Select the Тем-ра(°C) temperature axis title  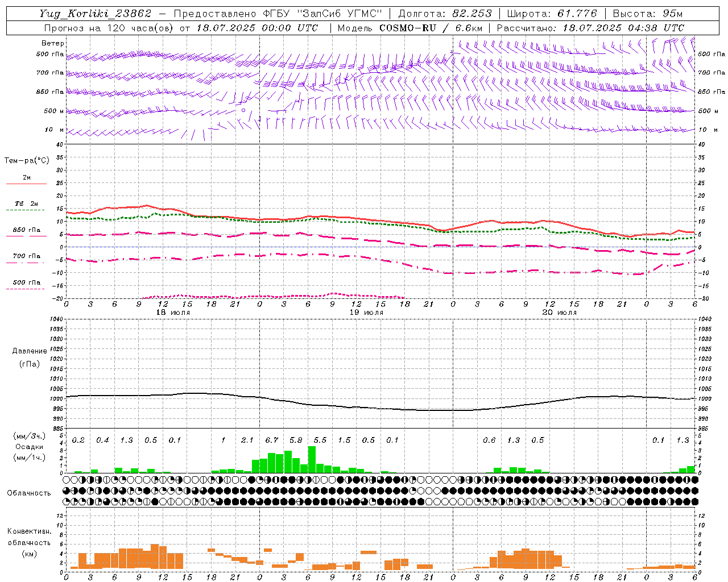(x=27, y=161)
